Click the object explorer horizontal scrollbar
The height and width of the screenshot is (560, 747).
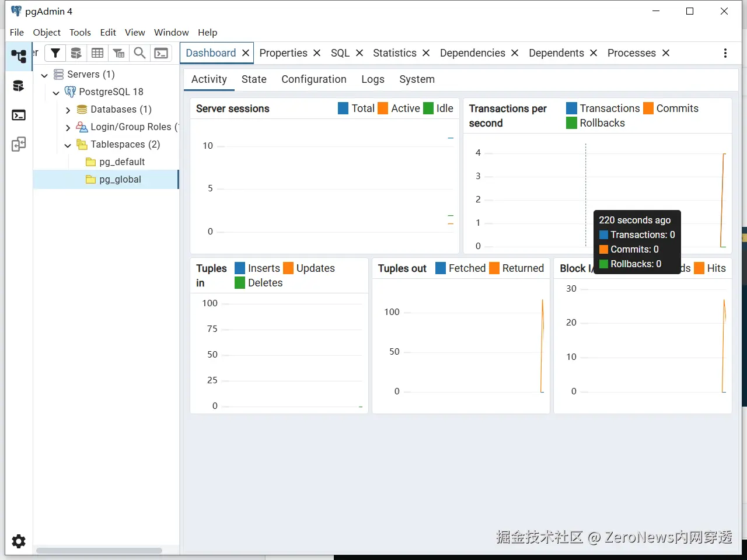coord(99,551)
